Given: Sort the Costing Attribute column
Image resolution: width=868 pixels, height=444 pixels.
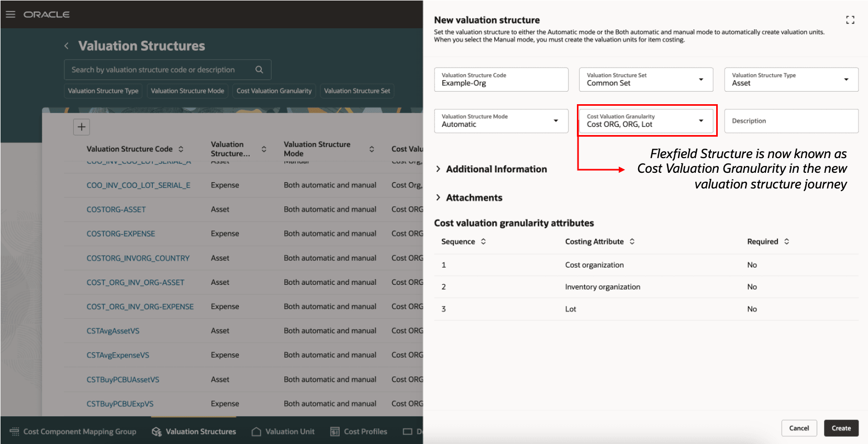Looking at the screenshot, I should (632, 241).
